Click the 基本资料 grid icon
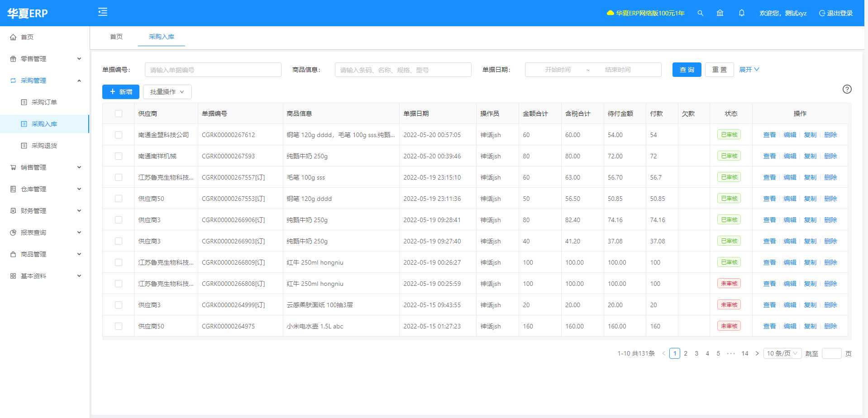This screenshot has width=868, height=418. coord(13,276)
